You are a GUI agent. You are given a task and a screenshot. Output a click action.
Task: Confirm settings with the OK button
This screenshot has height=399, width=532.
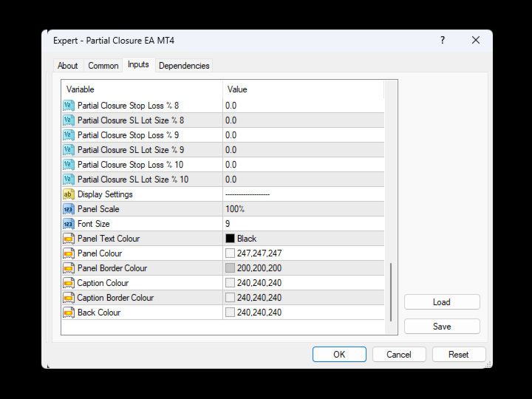(x=339, y=354)
